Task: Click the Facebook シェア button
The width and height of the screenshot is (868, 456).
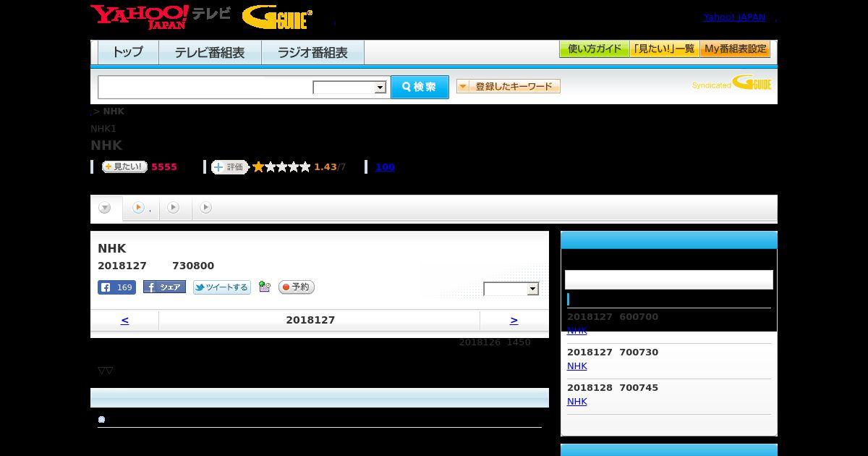Action: click(164, 287)
